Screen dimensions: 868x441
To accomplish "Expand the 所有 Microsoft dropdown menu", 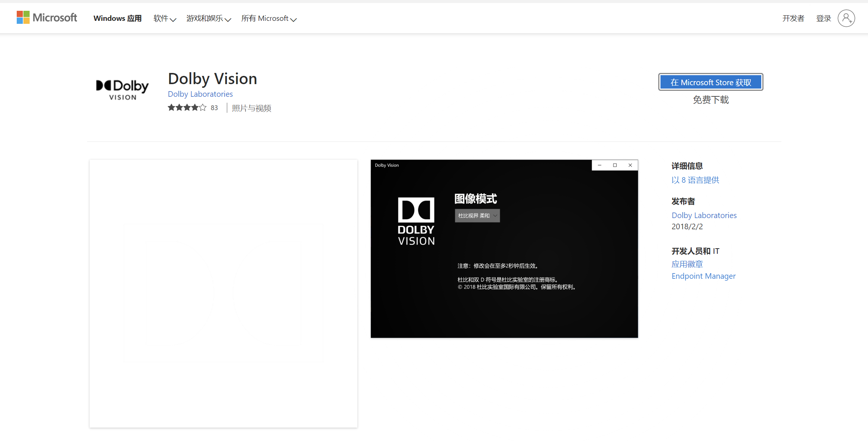I will [269, 18].
